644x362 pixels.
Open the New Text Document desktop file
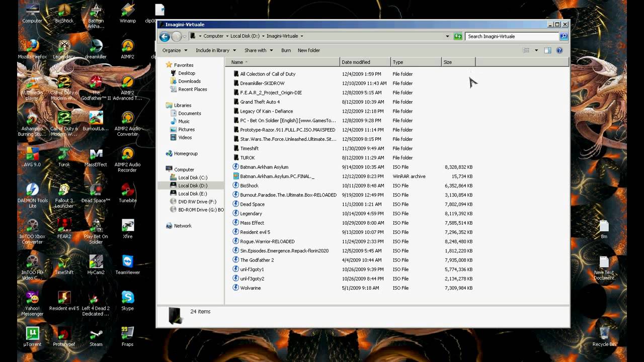point(604,268)
